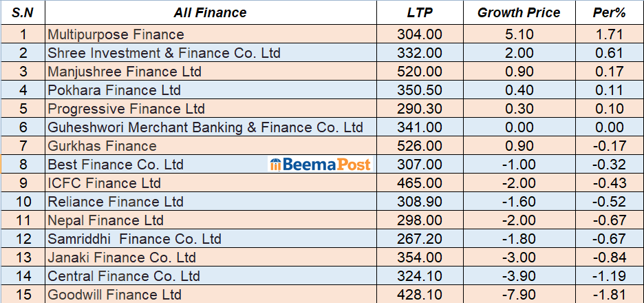Click the BeemaPost logo watermark
This screenshot has width=644, height=303.
[x=321, y=165]
